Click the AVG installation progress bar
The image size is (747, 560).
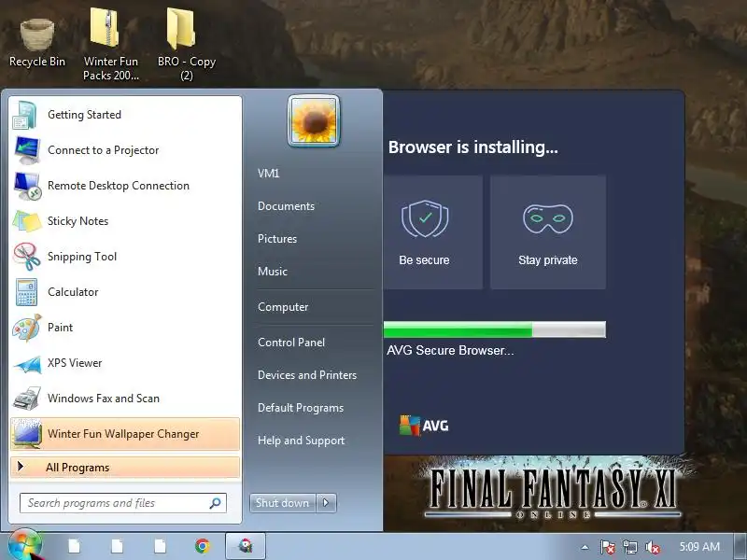click(x=495, y=329)
